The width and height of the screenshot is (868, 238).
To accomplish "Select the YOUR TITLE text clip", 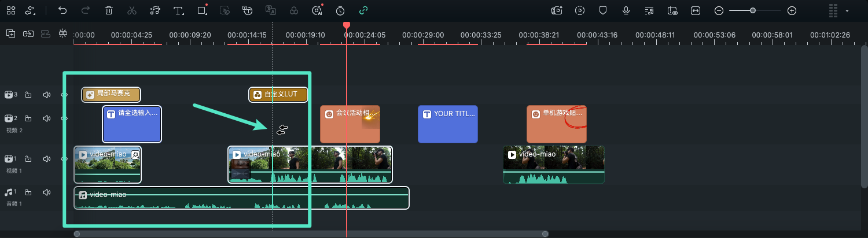I will pyautogui.click(x=448, y=124).
